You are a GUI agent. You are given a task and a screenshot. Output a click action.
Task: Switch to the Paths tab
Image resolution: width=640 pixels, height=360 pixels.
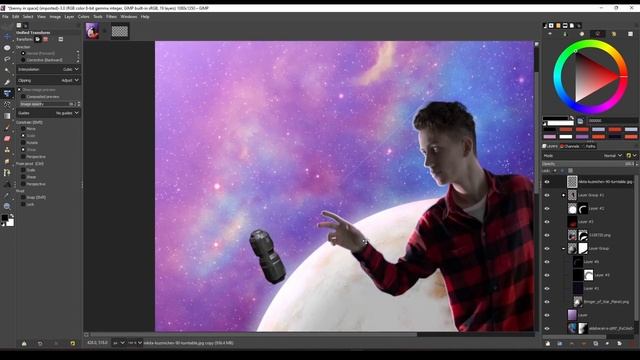coord(589,146)
